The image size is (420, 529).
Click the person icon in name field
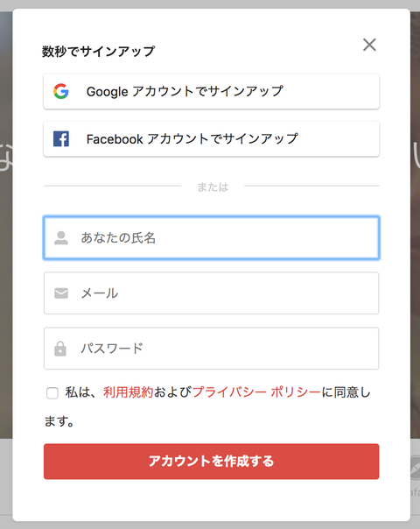tap(61, 238)
